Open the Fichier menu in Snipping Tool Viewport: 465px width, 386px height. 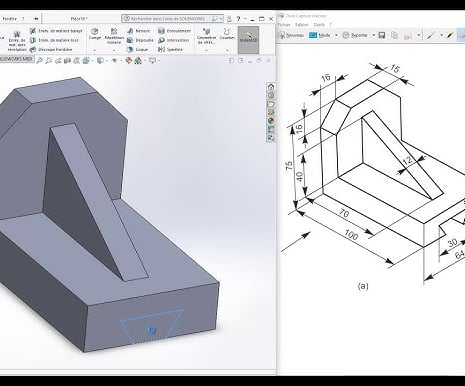pos(284,25)
